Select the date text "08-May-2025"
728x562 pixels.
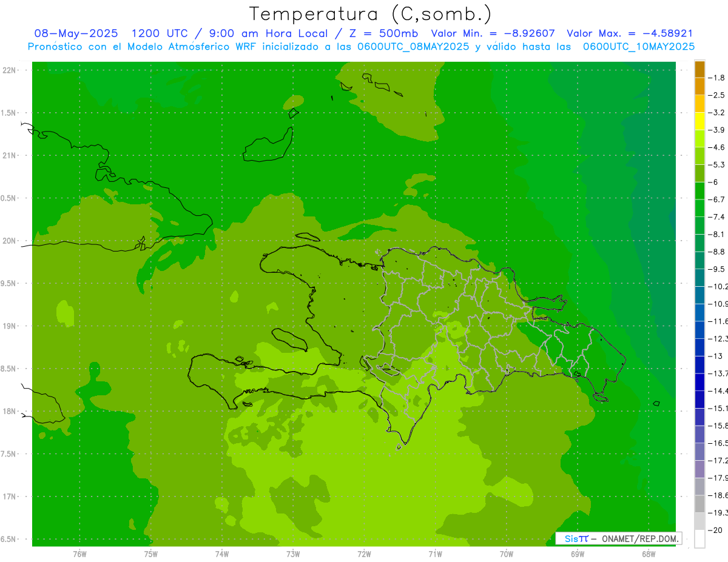(x=76, y=33)
